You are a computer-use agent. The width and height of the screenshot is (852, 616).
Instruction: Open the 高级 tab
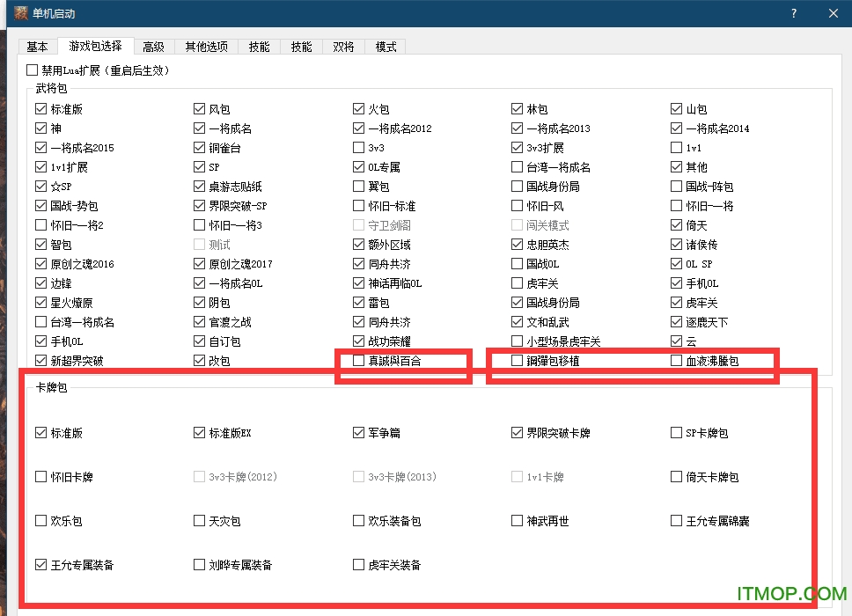pyautogui.click(x=154, y=47)
